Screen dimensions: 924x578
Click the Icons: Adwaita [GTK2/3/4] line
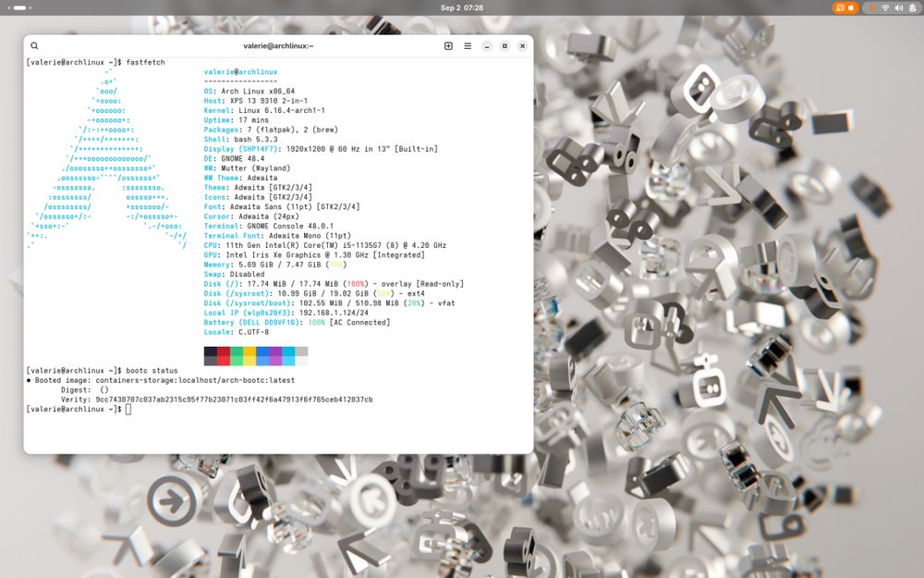[x=258, y=197]
